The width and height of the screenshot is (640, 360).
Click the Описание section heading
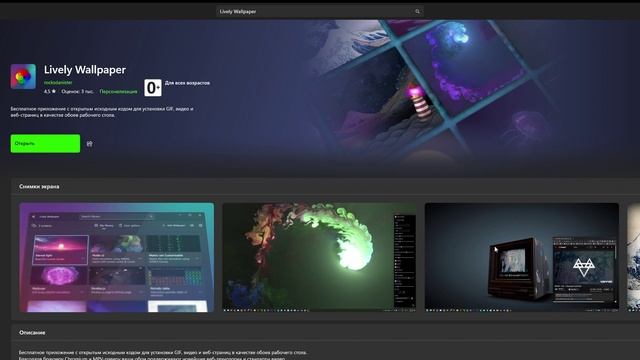click(32, 333)
